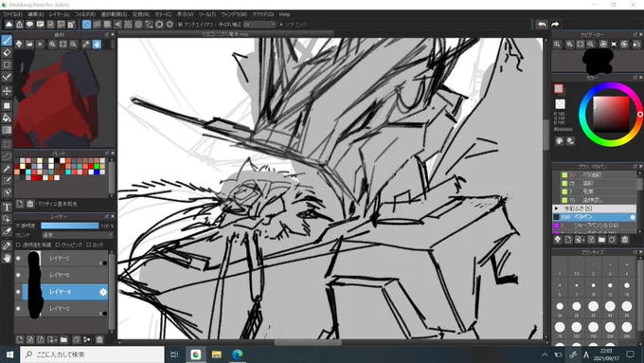Zoom in icon in Navigator panel

570,44
